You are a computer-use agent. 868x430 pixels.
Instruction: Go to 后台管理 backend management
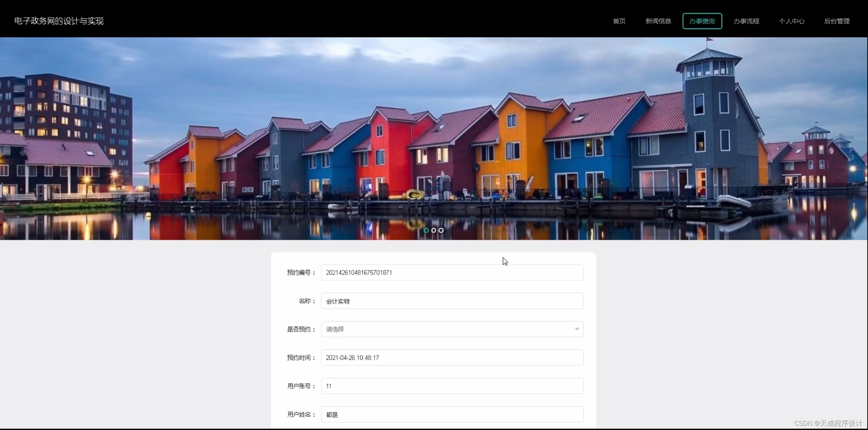click(836, 21)
